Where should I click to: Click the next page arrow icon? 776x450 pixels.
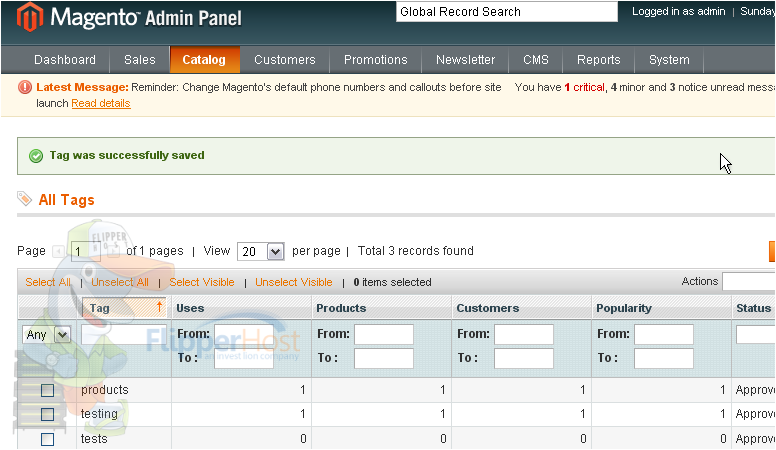113,251
